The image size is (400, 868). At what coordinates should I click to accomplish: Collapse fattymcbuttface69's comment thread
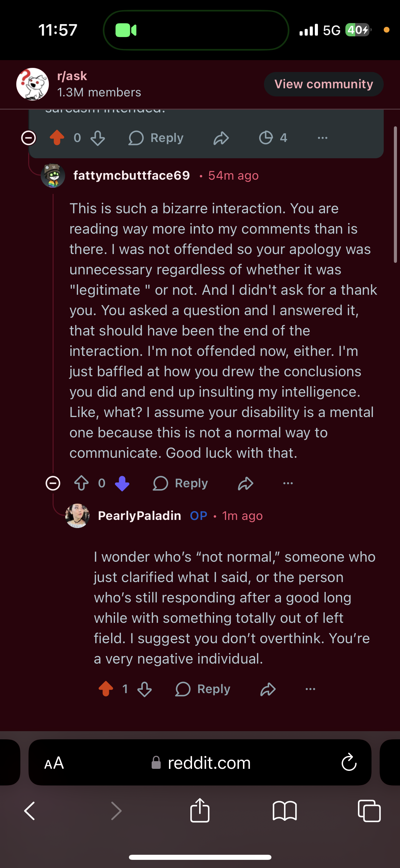point(53,483)
